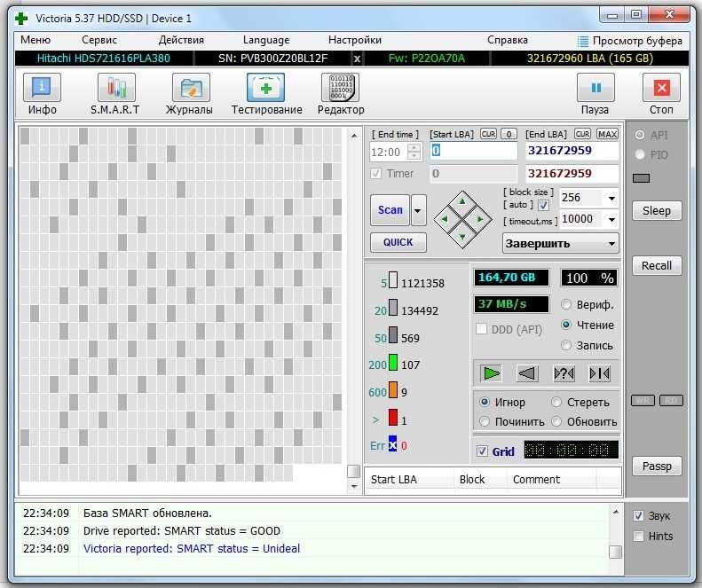Open the Действия menu
Viewport: 702px width, 588px height.
pos(181,40)
